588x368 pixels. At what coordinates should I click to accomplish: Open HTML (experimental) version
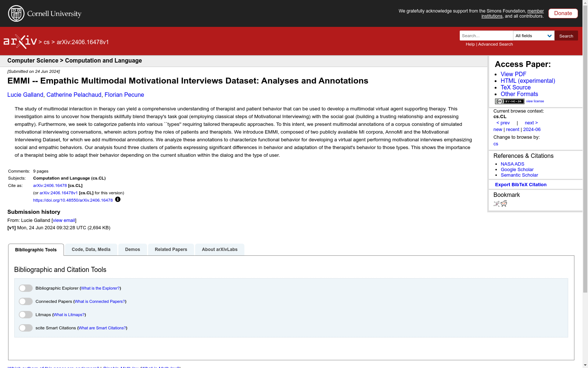[528, 81]
